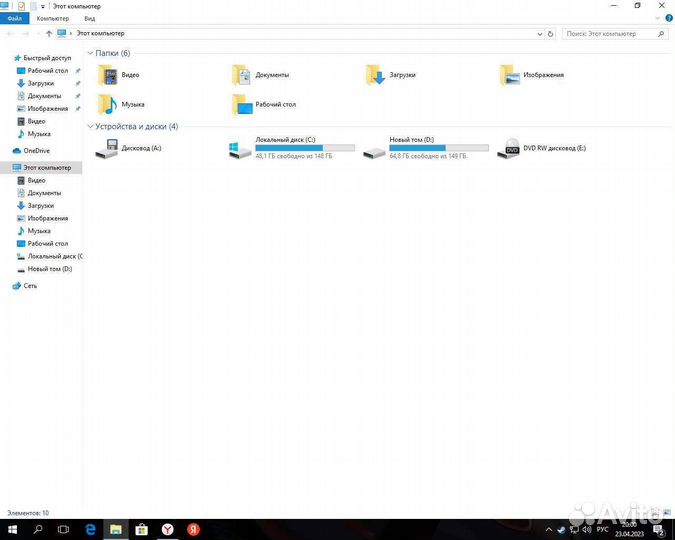Click the Новый том (D:) usage bar

tap(439, 147)
